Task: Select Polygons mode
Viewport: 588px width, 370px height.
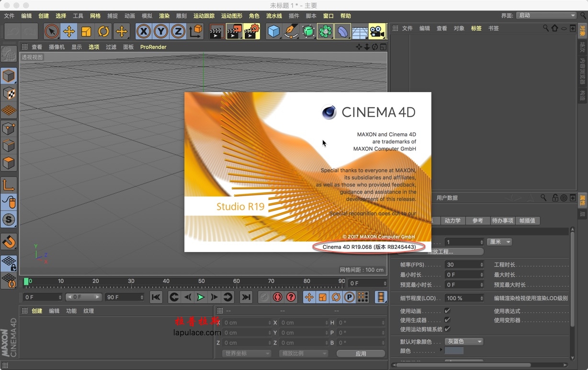Action: coord(9,162)
